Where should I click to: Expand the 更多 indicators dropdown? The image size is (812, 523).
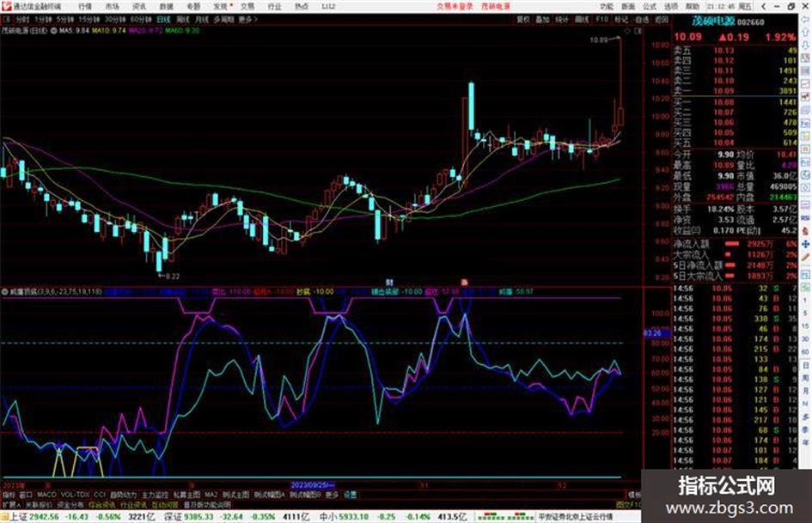(x=332, y=495)
